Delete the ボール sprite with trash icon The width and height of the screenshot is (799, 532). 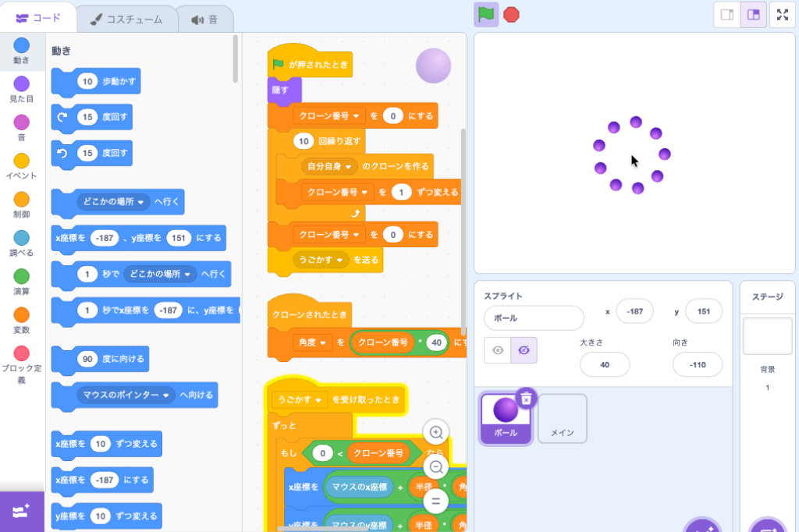pyautogui.click(x=526, y=398)
